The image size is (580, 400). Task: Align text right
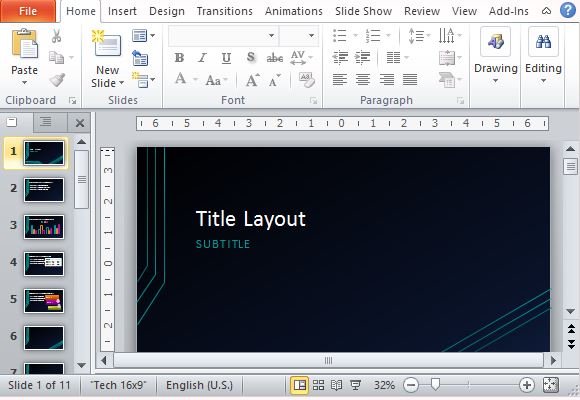[387, 79]
